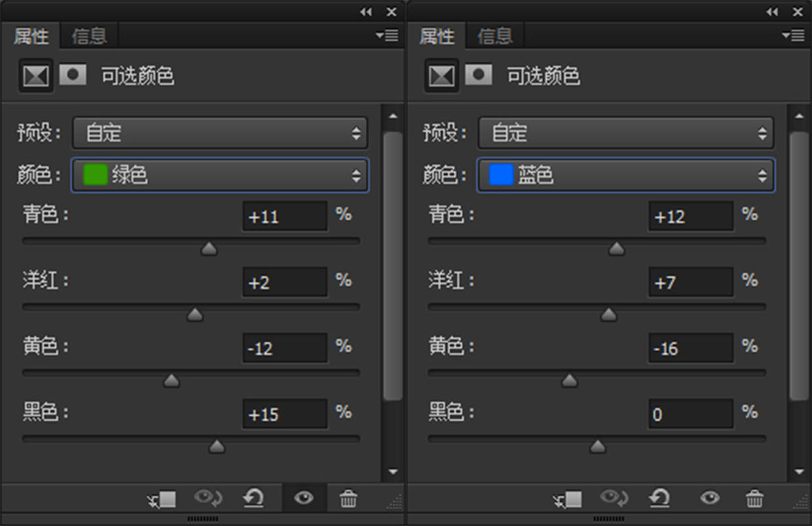Reset adjustment defaults in right panel
The height and width of the screenshot is (526, 812).
coord(659,499)
